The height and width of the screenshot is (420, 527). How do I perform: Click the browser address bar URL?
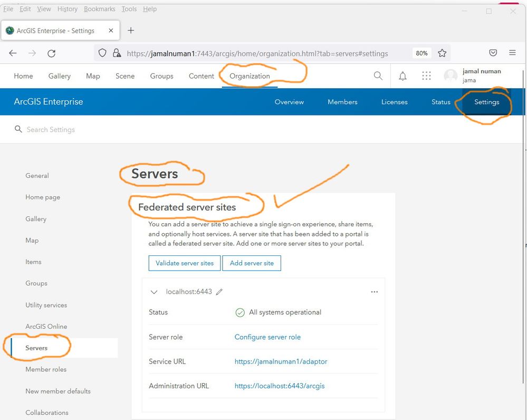[x=257, y=53]
